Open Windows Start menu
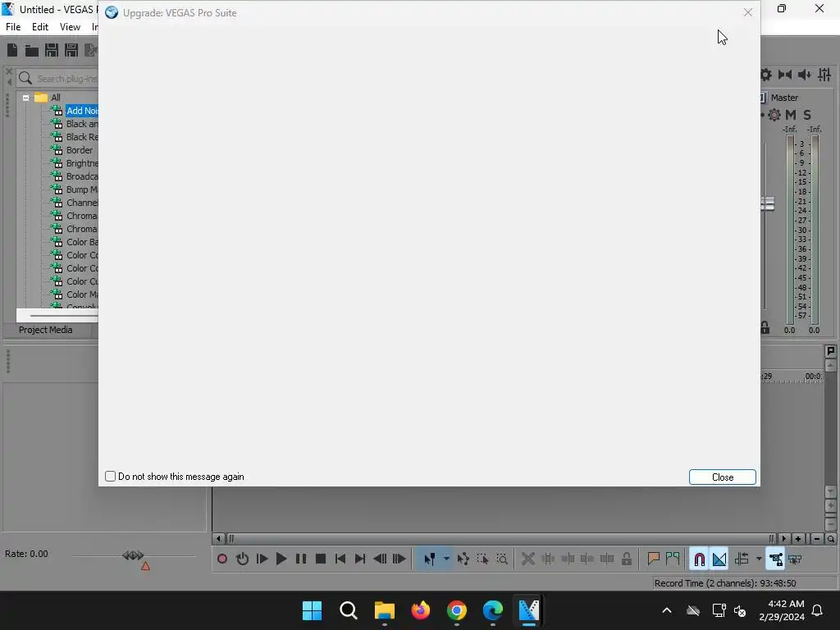Viewport: 840px width, 630px height. coord(313,610)
